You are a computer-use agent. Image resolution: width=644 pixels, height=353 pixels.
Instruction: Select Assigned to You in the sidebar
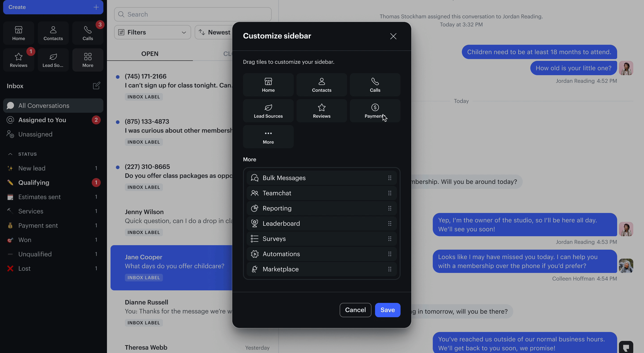(42, 120)
